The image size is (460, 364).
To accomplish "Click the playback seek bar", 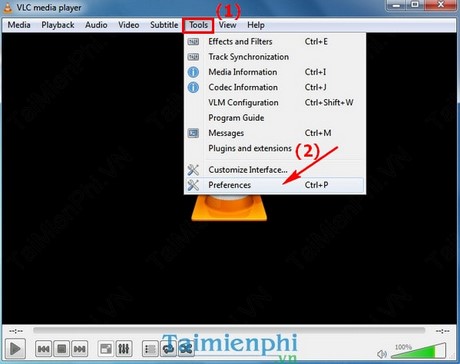I will click(x=229, y=330).
